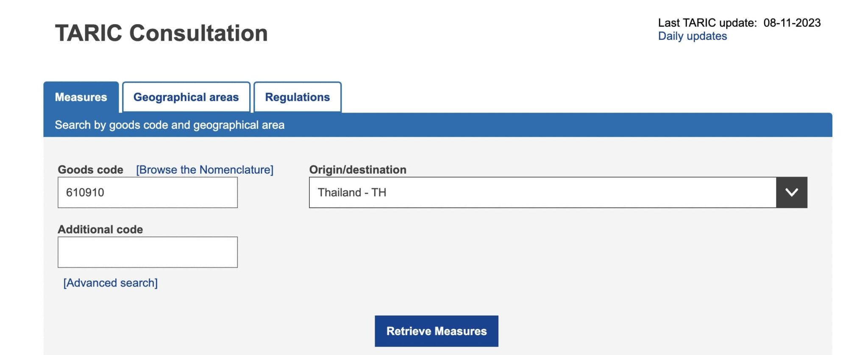This screenshot has width=868, height=355.
Task: Switch to the Measures tab
Action: (x=81, y=97)
